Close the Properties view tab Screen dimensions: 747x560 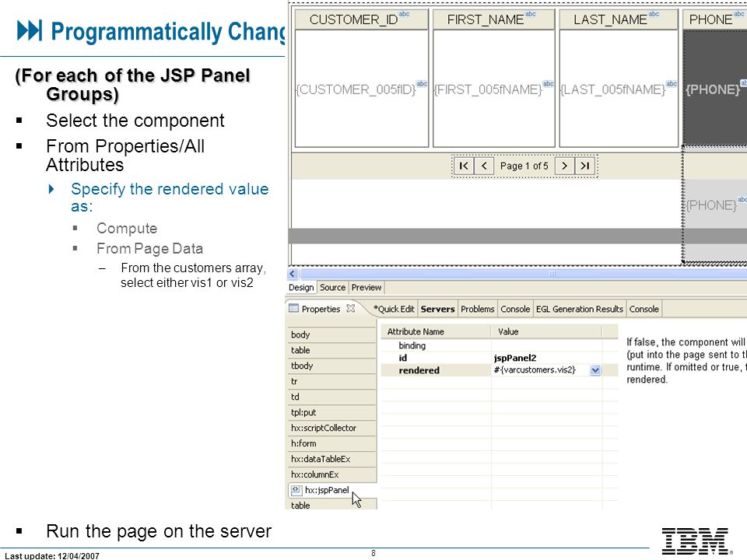[x=351, y=309]
